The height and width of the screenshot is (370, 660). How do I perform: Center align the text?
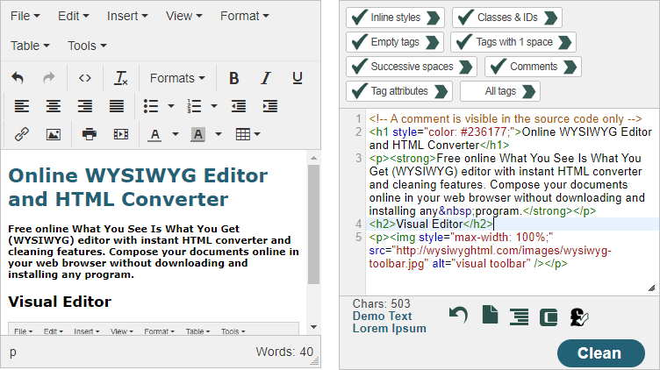click(x=53, y=106)
